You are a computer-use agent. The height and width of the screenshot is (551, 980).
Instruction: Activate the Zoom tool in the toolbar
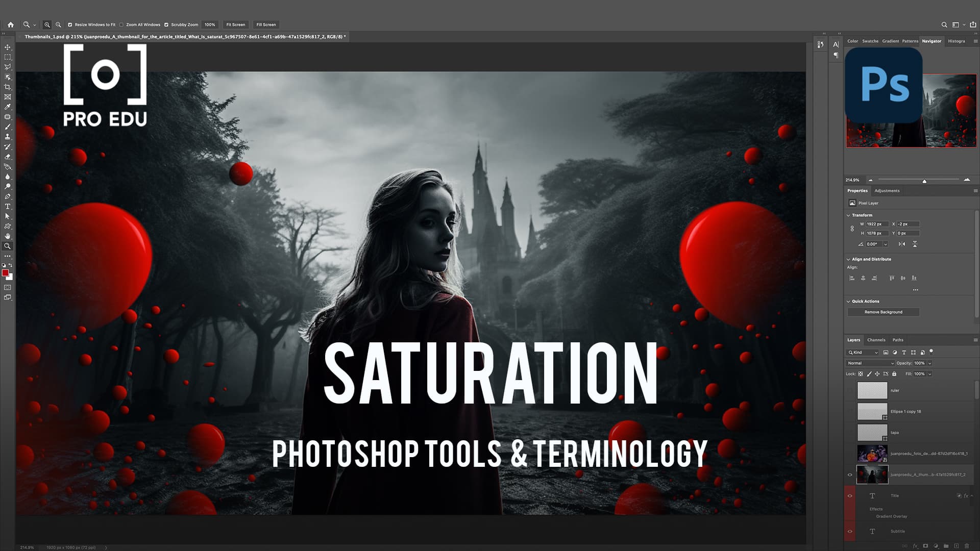coord(7,246)
